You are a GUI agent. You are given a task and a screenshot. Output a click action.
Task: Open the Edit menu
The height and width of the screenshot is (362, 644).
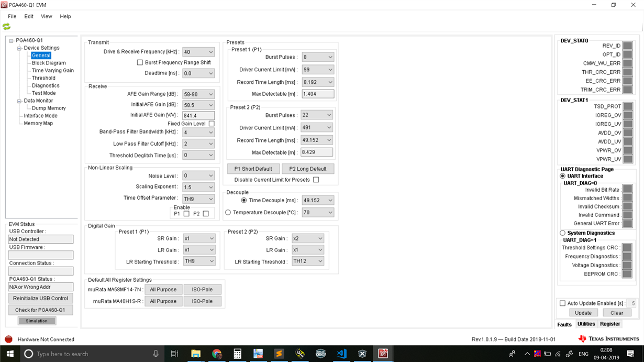(29, 16)
